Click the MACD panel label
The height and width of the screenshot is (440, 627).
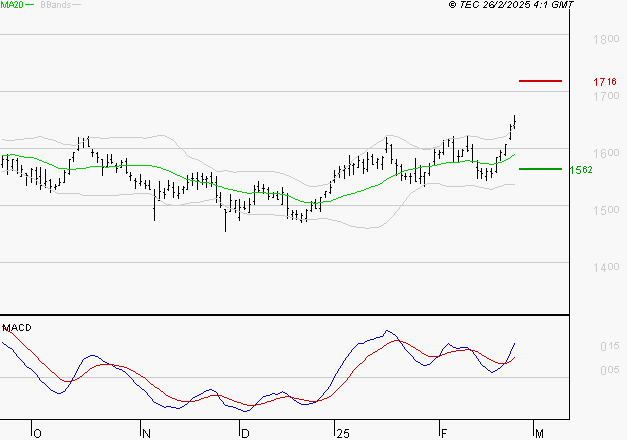[17, 328]
